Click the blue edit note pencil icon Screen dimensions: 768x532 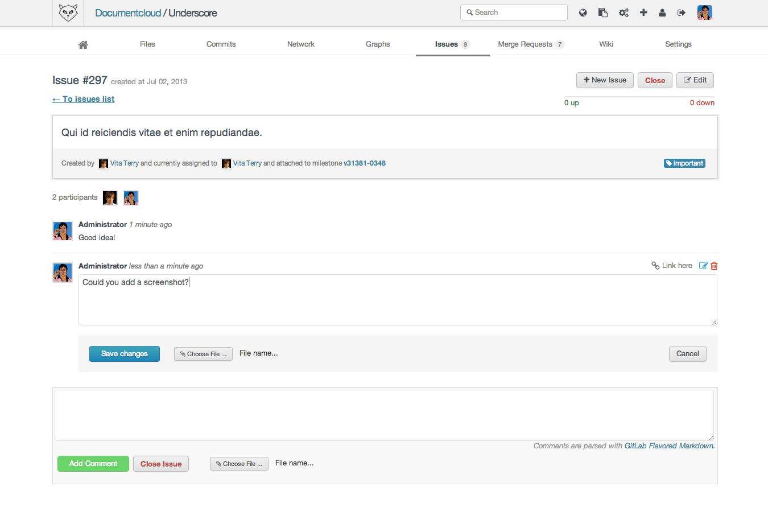[703, 266]
